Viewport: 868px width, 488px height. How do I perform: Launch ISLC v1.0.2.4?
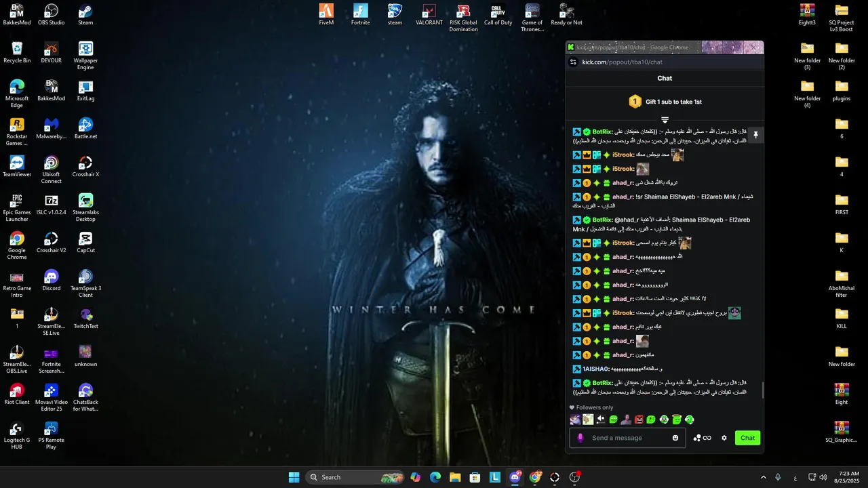52,205
